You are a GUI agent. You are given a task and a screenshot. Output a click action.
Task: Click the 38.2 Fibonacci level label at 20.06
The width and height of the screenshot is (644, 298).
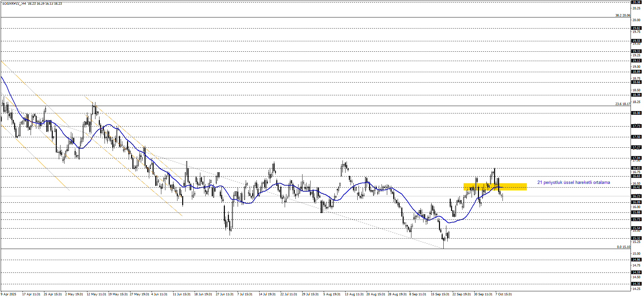click(x=622, y=15)
